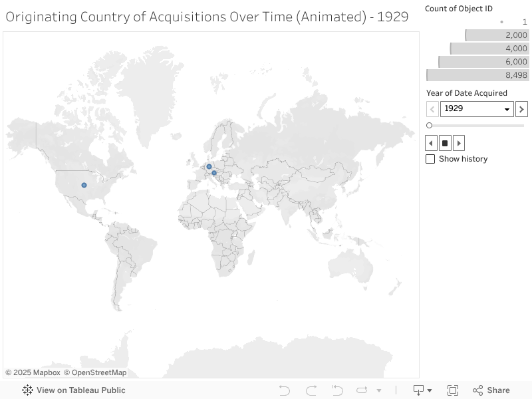Click the Count of Object ID legend title

[x=459, y=9]
